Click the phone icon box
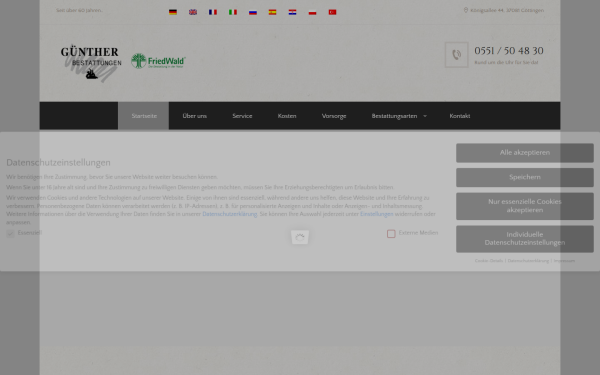 [457, 55]
